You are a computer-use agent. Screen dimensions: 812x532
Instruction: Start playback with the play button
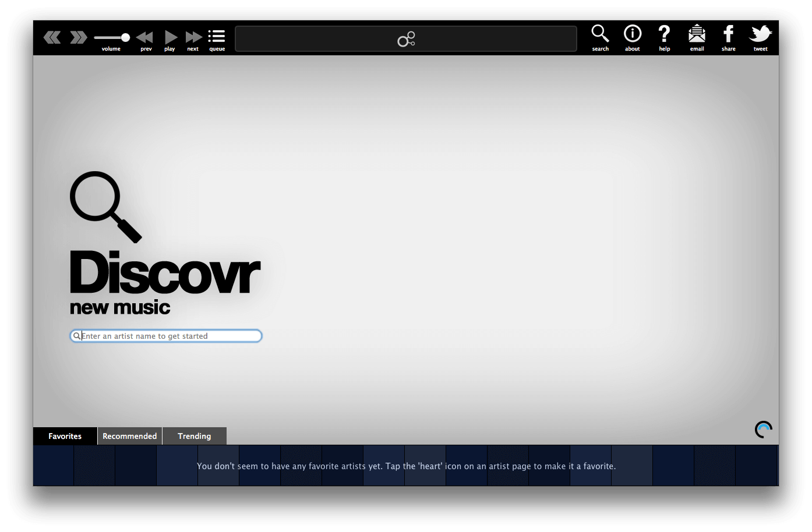pos(170,41)
